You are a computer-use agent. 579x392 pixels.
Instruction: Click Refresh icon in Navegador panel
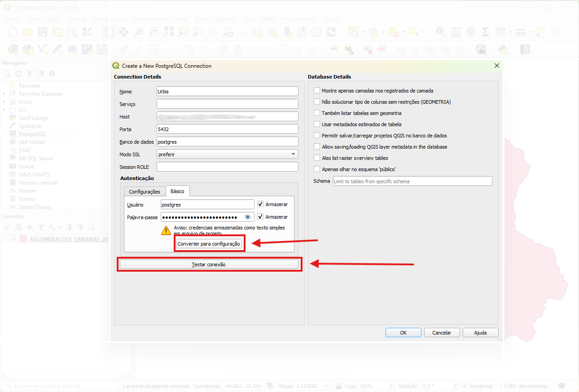pyautogui.click(x=18, y=73)
